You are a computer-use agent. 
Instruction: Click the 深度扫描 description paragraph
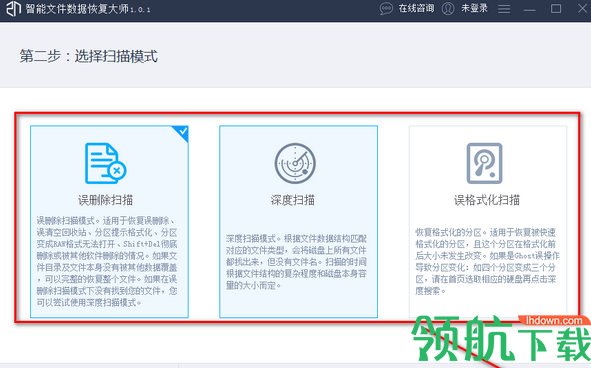click(x=296, y=262)
